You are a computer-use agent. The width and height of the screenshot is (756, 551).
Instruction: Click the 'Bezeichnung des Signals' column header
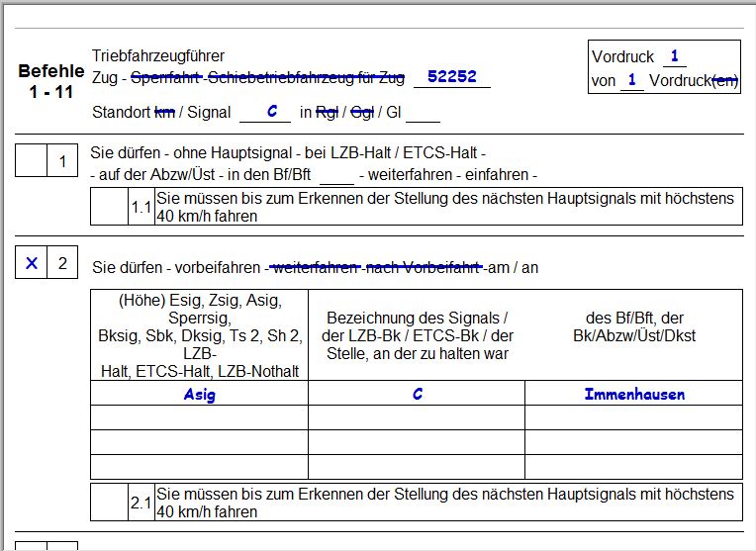coord(417,335)
